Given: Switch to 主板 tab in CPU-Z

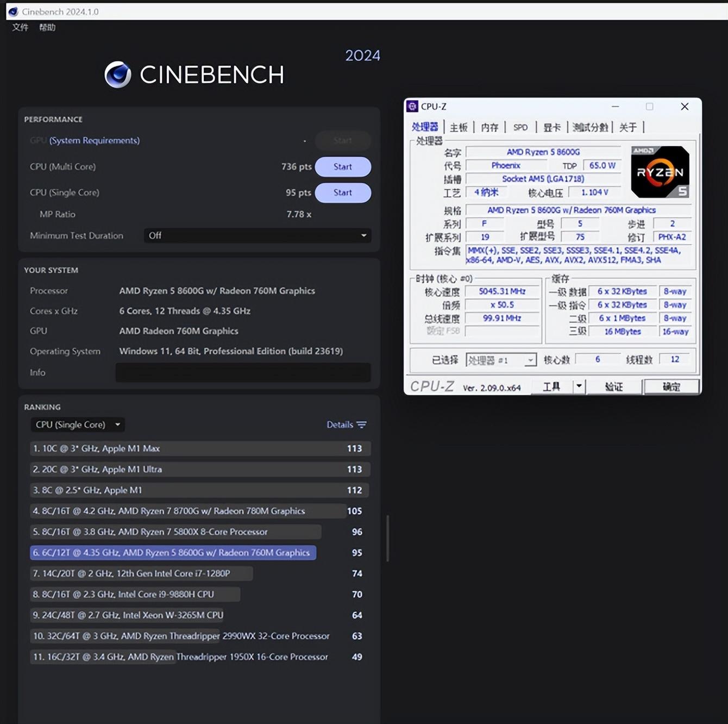Looking at the screenshot, I should (459, 127).
